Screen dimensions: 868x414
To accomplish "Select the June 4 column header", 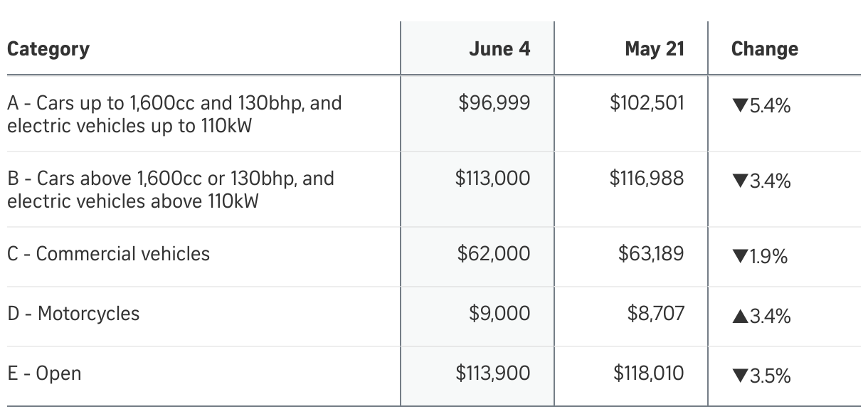I will coord(499,49).
